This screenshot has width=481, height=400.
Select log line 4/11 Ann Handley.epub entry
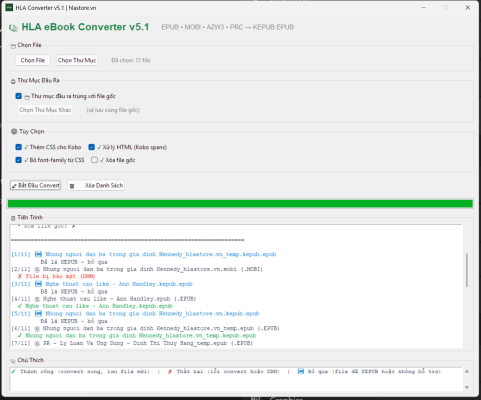click(x=104, y=299)
